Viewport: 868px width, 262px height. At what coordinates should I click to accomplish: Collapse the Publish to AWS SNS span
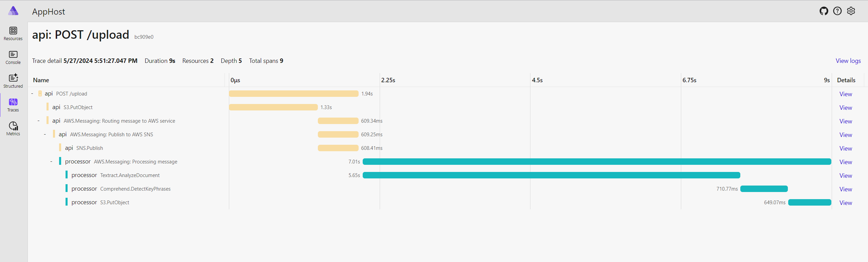tap(45, 134)
